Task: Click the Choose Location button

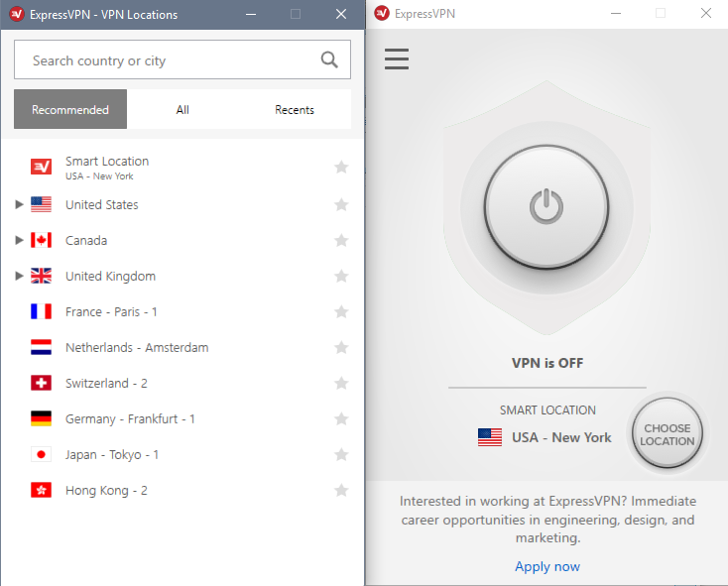Action: (667, 433)
